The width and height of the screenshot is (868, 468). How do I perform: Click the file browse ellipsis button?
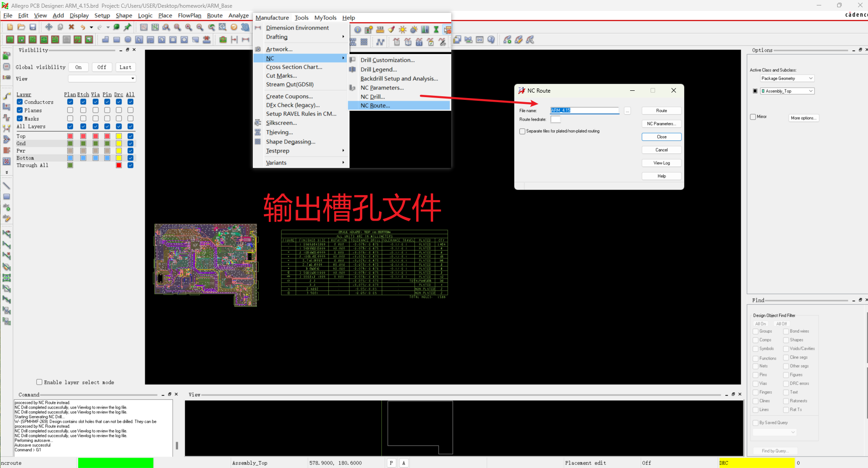click(627, 111)
